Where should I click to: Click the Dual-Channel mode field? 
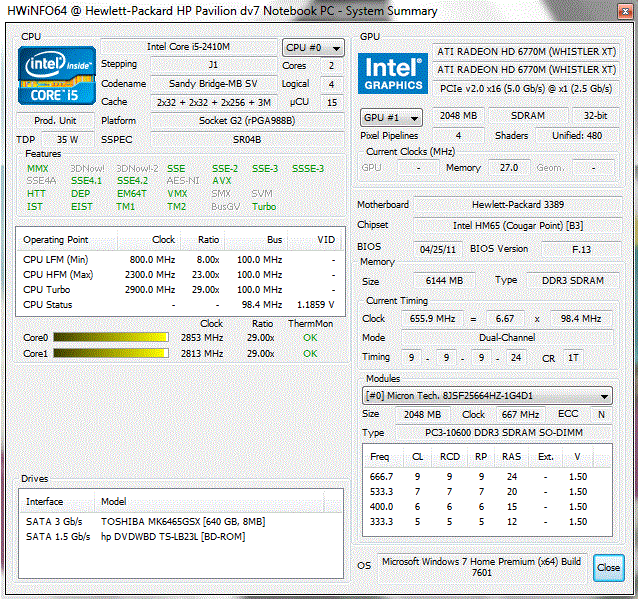[x=507, y=338]
